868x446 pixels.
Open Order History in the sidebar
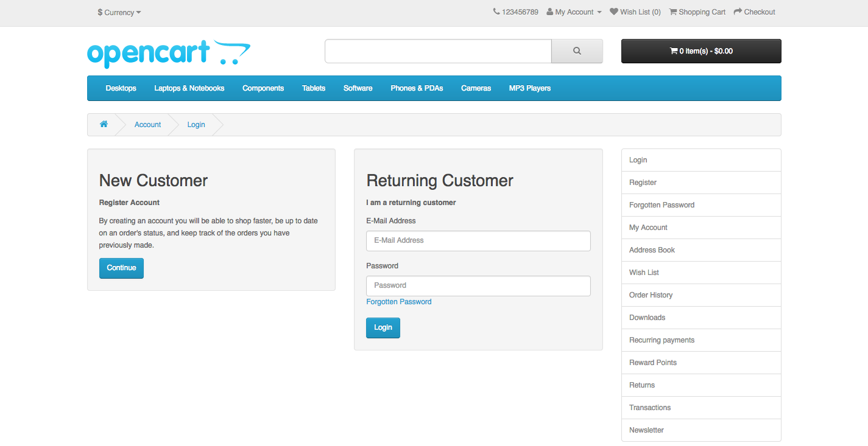[701, 295]
